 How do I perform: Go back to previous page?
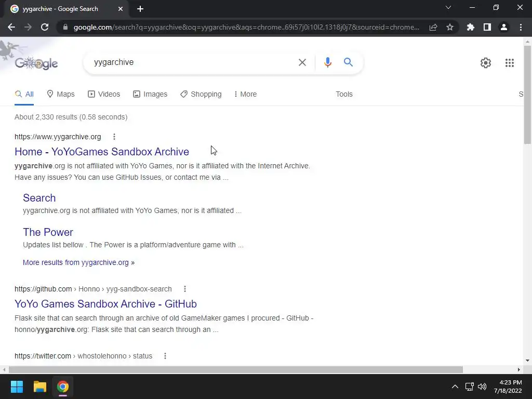11,27
